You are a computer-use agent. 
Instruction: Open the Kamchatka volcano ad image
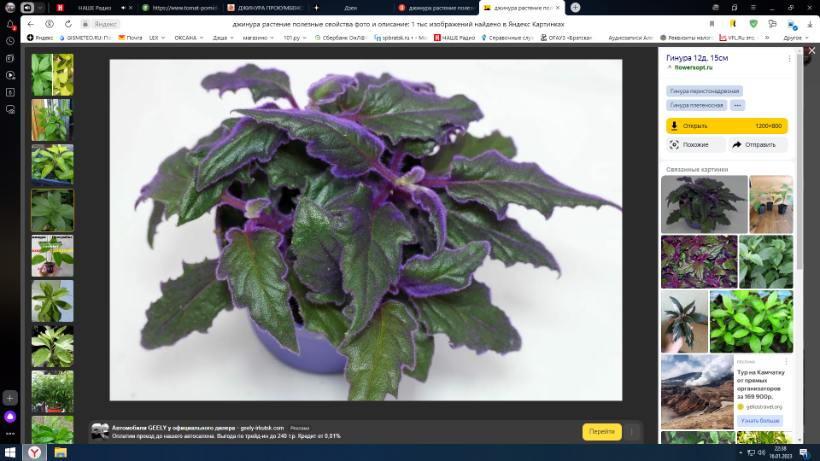click(x=697, y=391)
